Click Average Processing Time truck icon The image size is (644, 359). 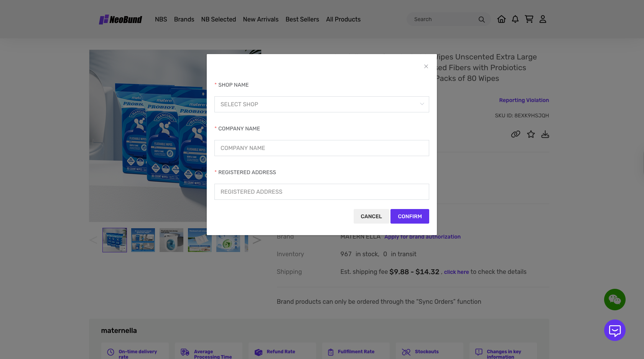185,352
